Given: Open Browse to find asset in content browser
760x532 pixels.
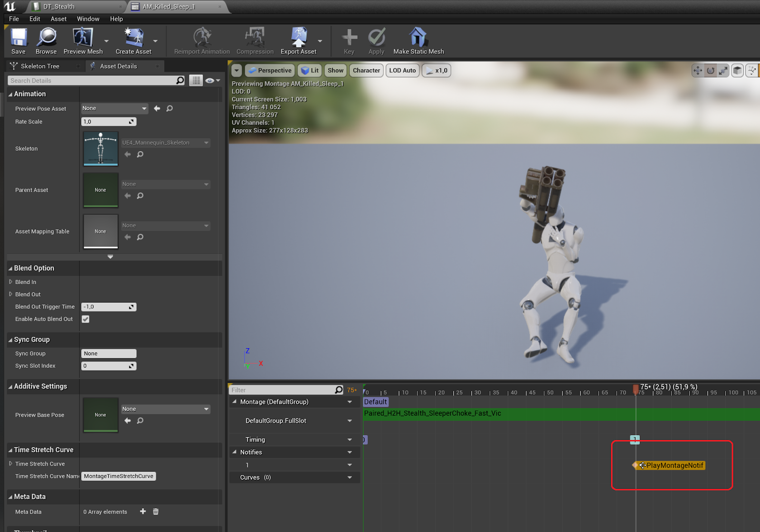Looking at the screenshot, I should pyautogui.click(x=46, y=38).
